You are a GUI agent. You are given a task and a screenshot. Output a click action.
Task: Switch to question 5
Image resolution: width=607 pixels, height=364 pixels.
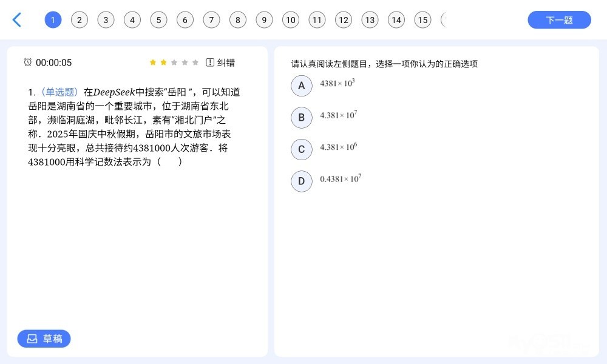(158, 20)
